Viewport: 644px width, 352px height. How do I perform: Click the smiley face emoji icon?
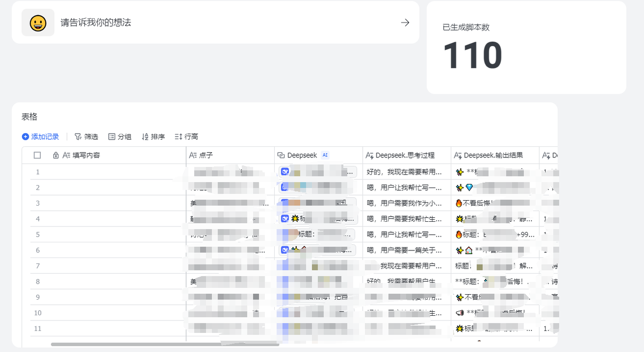38,23
